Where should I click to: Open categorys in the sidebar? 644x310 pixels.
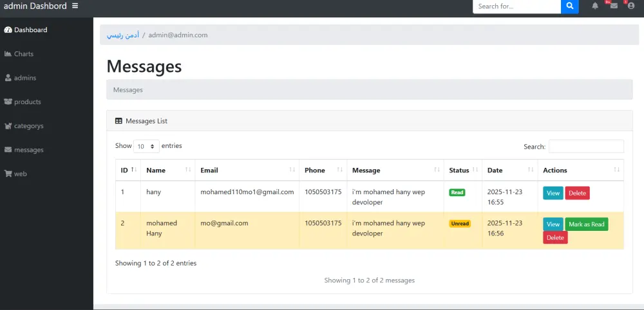[28, 126]
